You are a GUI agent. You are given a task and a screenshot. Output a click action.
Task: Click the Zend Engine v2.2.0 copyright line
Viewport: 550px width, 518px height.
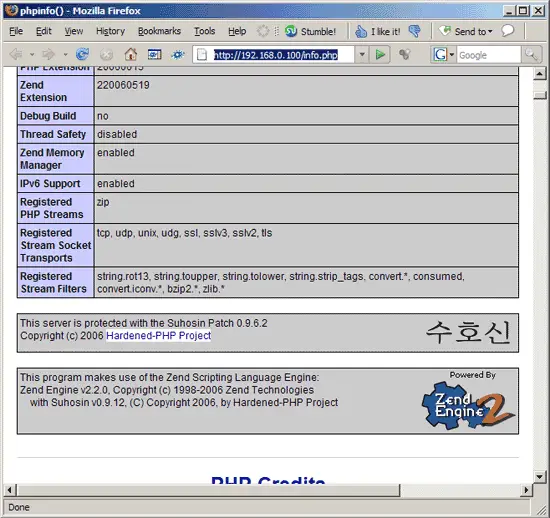tap(167, 390)
